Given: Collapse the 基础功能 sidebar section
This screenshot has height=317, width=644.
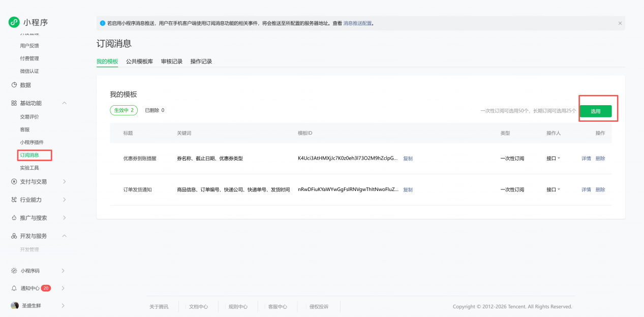Looking at the screenshot, I should [64, 103].
